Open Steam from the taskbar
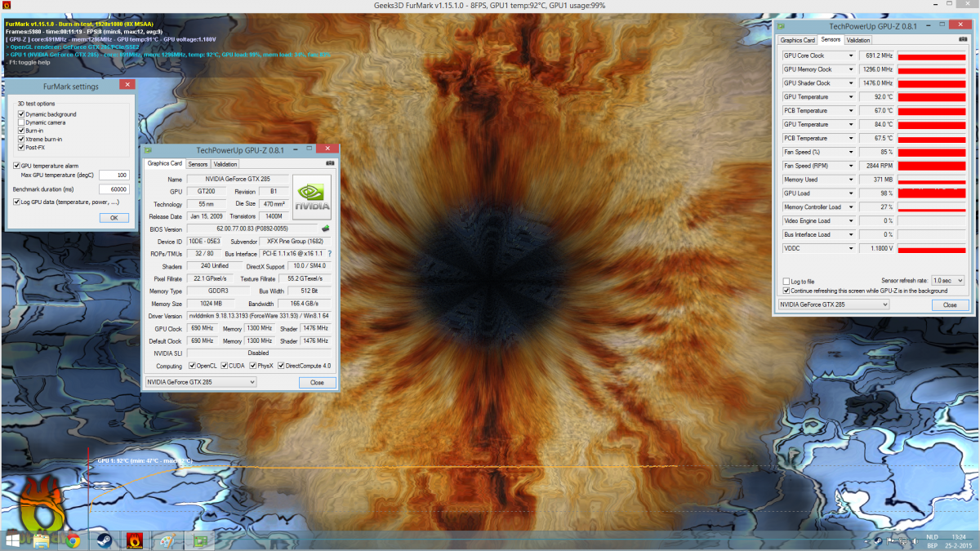 pyautogui.click(x=103, y=540)
